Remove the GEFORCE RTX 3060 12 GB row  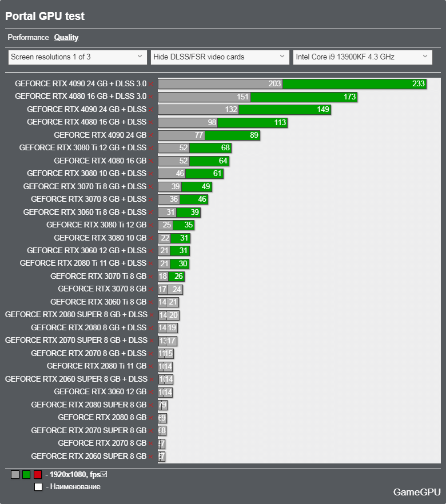click(x=151, y=393)
